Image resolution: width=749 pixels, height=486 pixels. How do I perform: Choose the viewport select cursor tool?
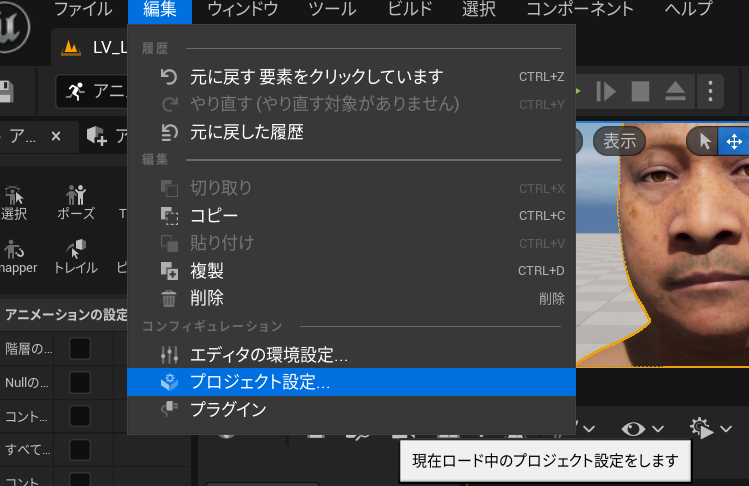tap(704, 141)
